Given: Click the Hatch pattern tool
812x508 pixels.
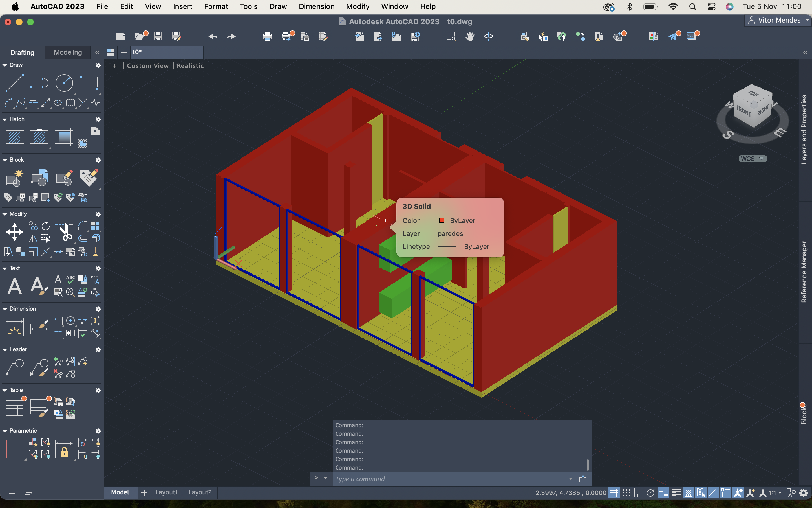Looking at the screenshot, I should pos(15,137).
